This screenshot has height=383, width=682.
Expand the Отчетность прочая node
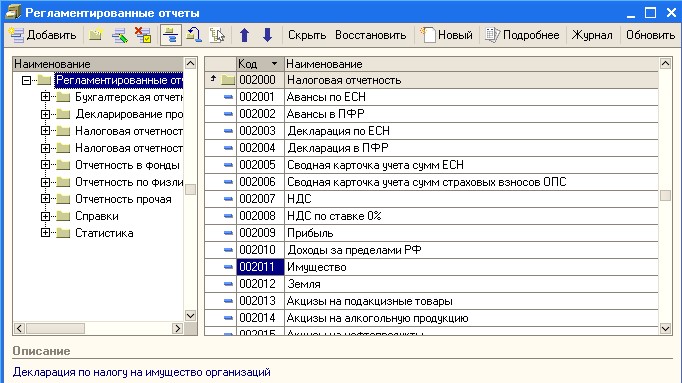click(x=46, y=199)
